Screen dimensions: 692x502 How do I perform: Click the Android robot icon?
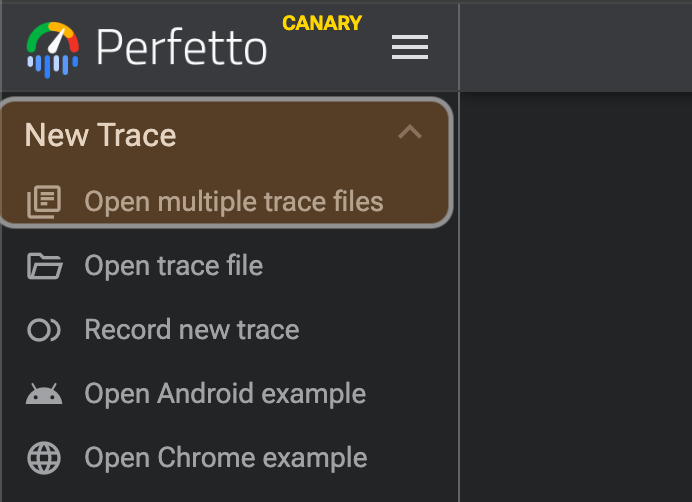click(44, 394)
